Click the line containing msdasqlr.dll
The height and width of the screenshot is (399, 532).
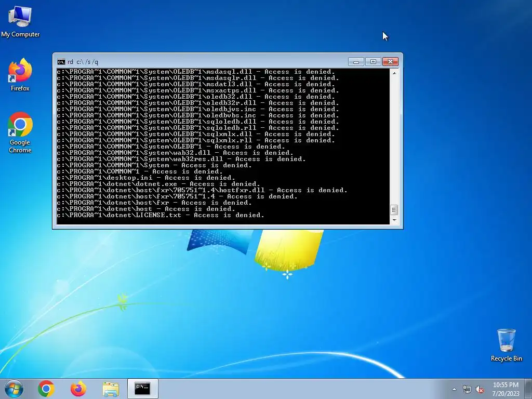pyautogui.click(x=198, y=78)
